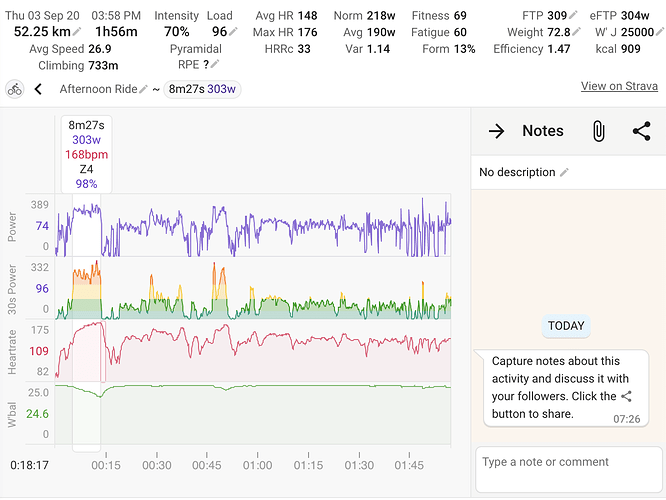Go back using the left chevron
The image size is (666, 500).
coord(39,89)
